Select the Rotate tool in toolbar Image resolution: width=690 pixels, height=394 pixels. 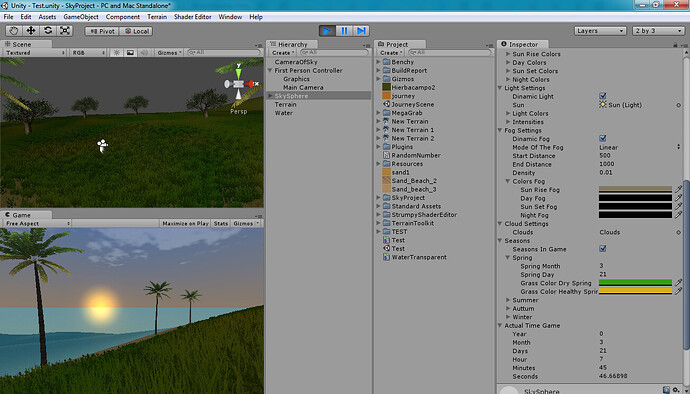[x=48, y=31]
